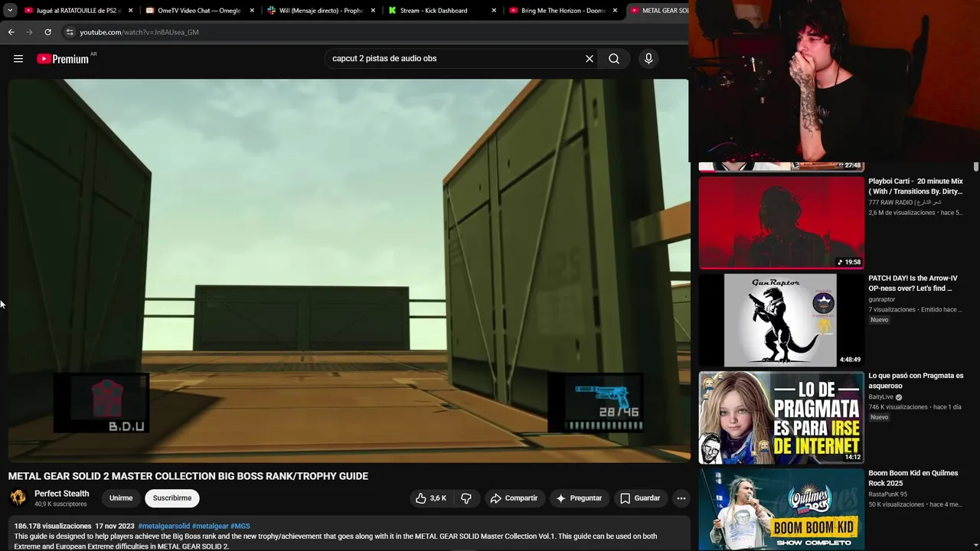Screen dimensions: 980x551
Task: Close the Will (Mensaje directo) tab
Action: (x=373, y=11)
